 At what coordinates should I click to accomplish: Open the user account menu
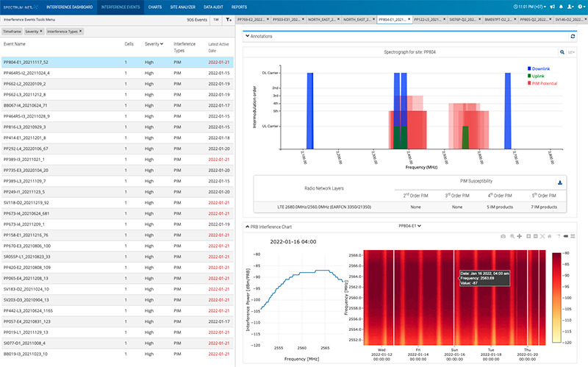570,7
